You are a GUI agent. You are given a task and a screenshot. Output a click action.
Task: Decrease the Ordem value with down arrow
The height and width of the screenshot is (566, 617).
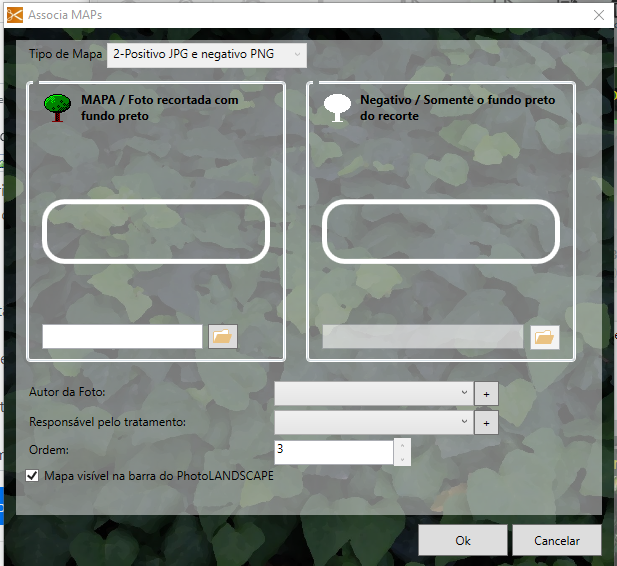click(x=403, y=459)
